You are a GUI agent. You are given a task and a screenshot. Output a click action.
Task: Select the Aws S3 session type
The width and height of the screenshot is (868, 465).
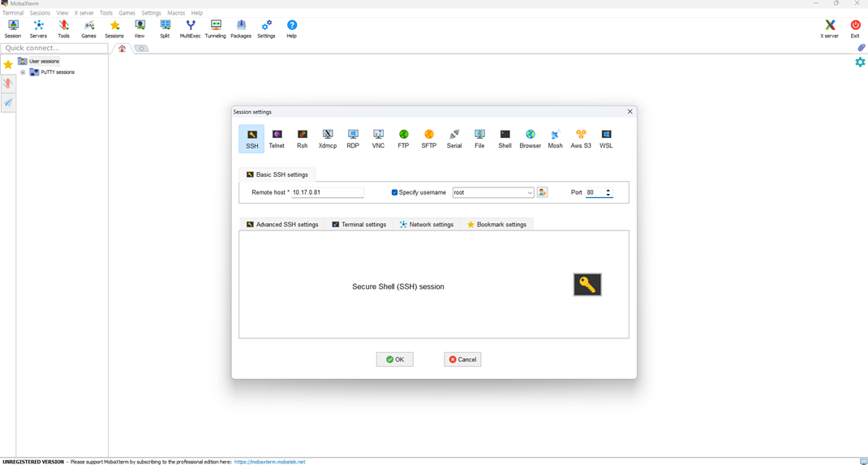(581, 139)
